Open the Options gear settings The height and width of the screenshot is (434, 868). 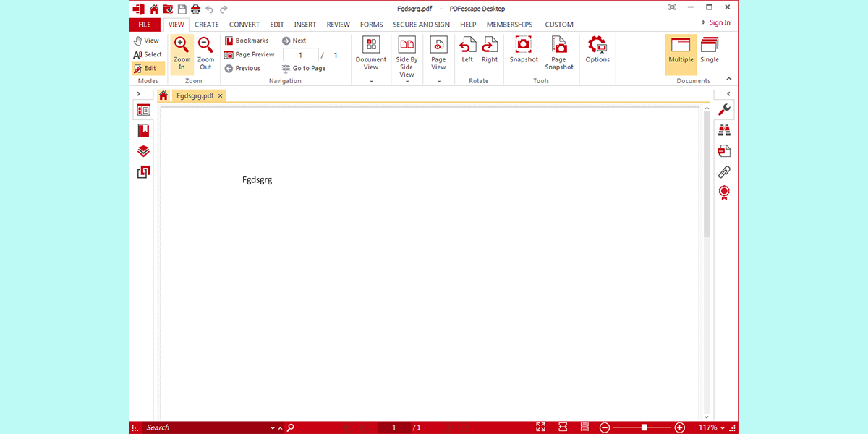click(x=597, y=46)
